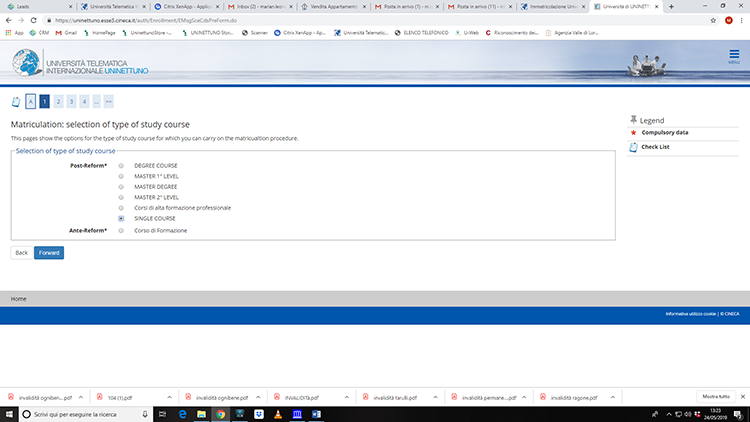
Task: Click the UNINETTUNO university logo
Action: tap(70, 63)
